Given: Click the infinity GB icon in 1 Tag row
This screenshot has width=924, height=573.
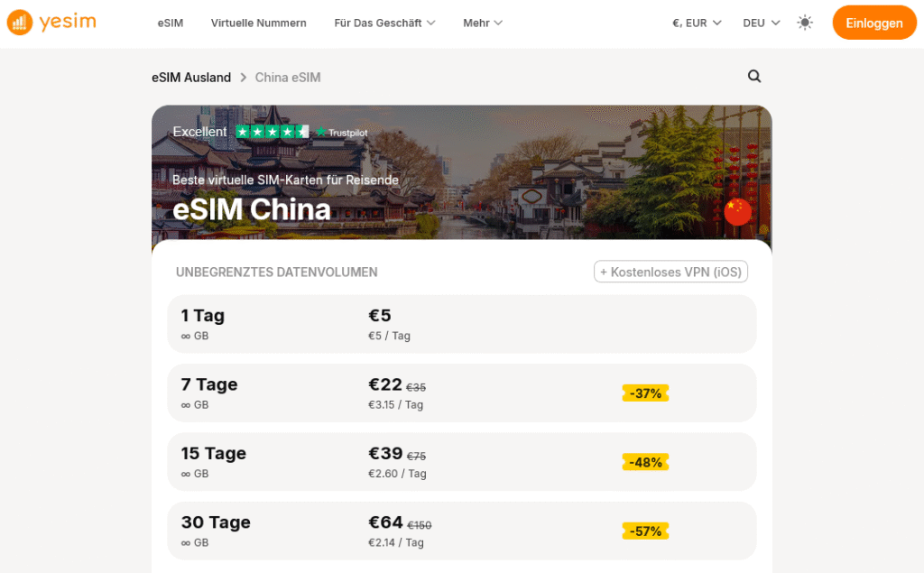Looking at the screenshot, I should point(185,335).
